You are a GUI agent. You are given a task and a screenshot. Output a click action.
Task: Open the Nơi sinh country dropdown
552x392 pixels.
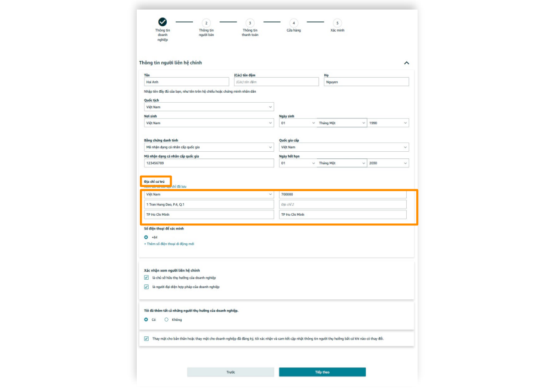pyautogui.click(x=208, y=123)
